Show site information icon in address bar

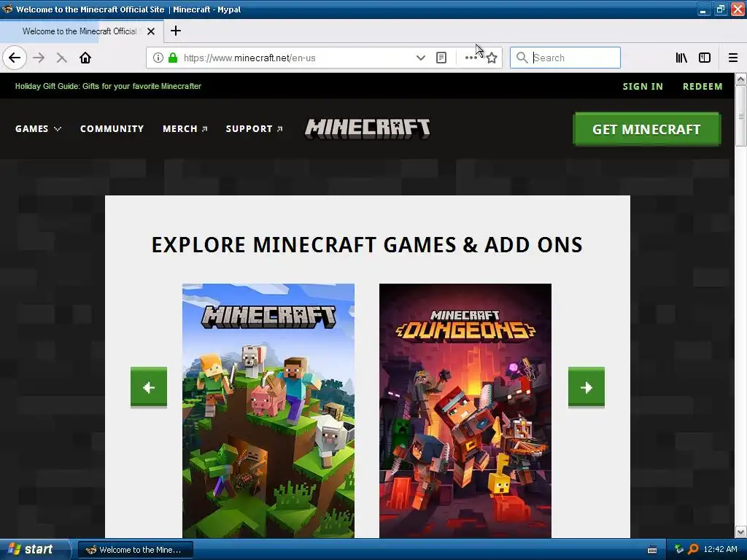point(158,58)
